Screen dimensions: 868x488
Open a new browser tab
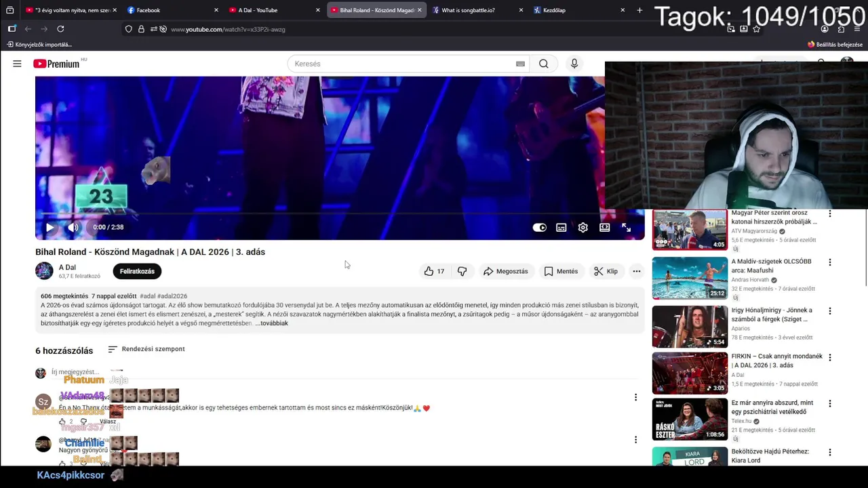(x=639, y=10)
